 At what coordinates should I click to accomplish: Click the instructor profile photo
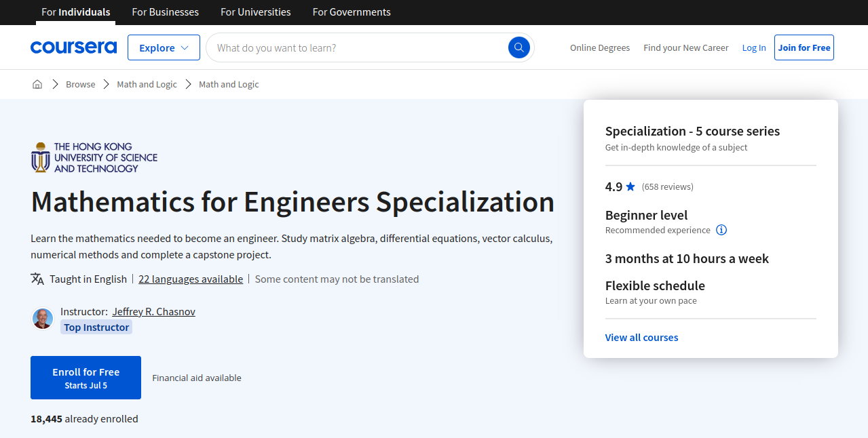click(x=43, y=319)
